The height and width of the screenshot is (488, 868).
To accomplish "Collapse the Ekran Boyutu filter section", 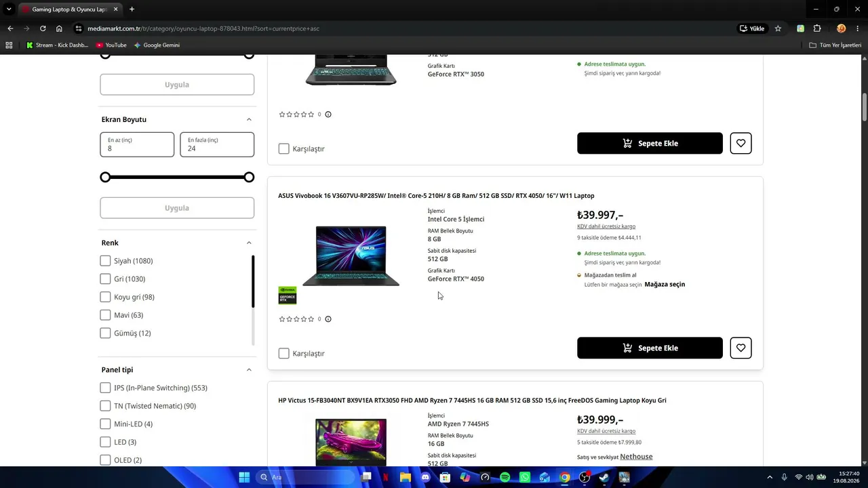I will click(249, 119).
